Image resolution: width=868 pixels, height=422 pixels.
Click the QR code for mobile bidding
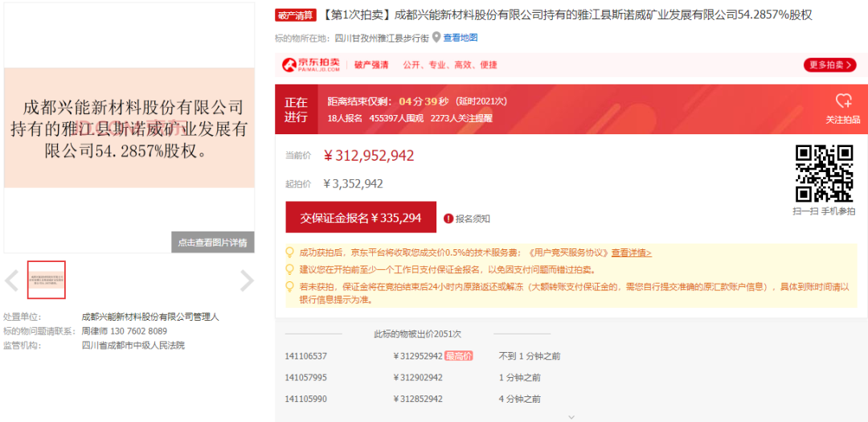pos(824,174)
